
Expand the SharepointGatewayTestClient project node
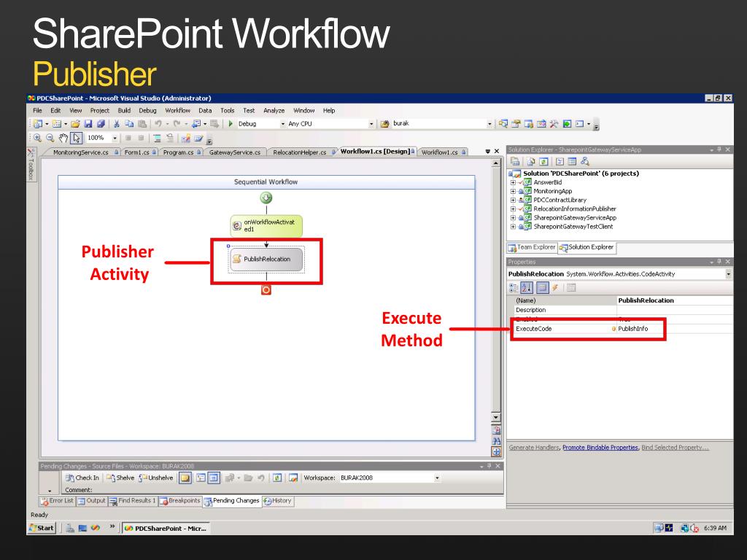513,227
